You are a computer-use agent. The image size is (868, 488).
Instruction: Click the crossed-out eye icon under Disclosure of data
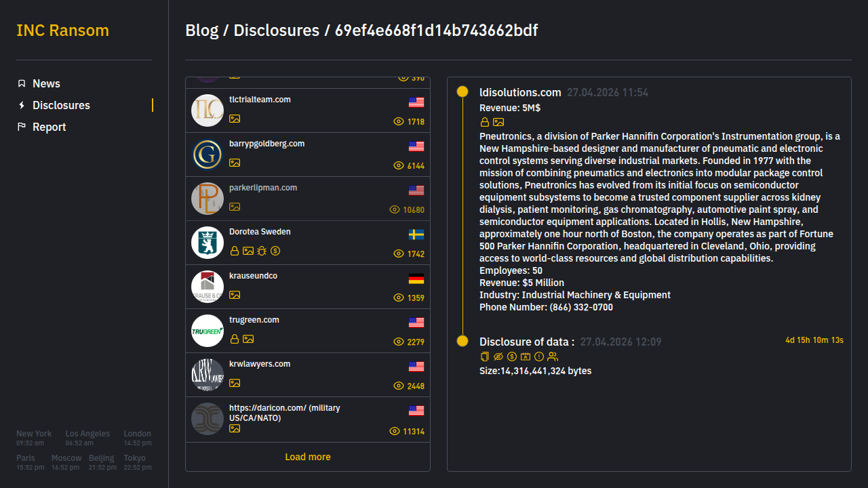click(498, 357)
